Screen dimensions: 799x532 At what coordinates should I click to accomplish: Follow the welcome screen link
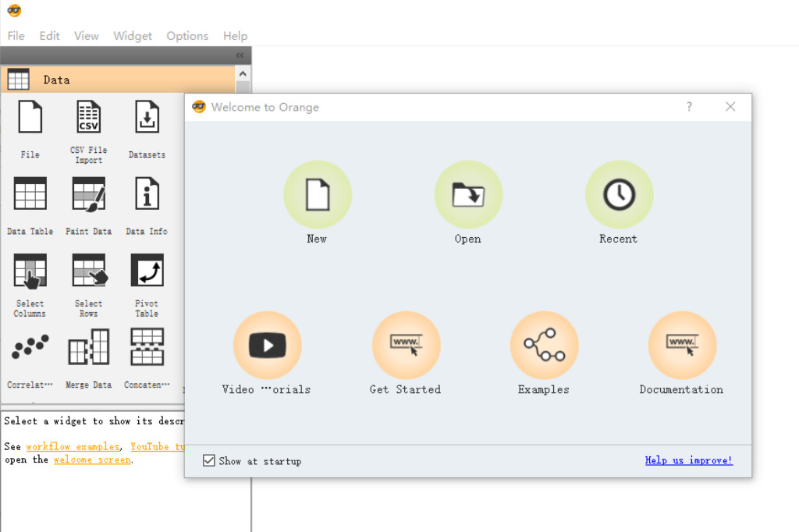[92, 459]
